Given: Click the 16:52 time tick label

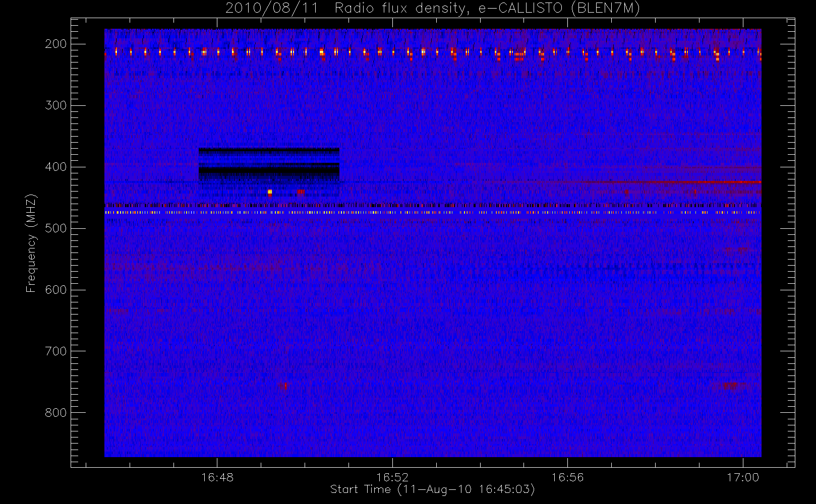Looking at the screenshot, I should pos(392,477).
